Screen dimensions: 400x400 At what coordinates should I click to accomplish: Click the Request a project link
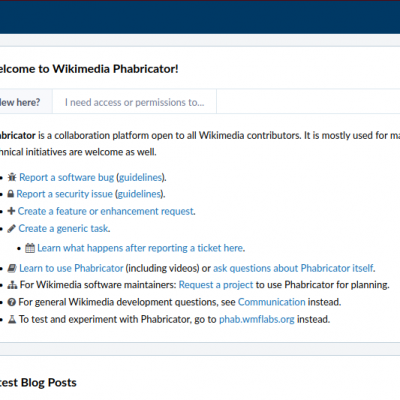click(x=216, y=285)
